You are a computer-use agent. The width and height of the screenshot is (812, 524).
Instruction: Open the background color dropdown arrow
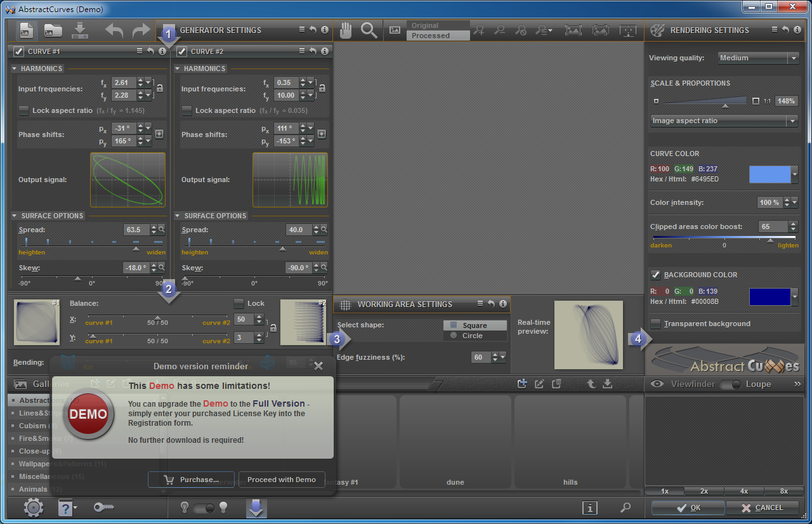pyautogui.click(x=795, y=297)
